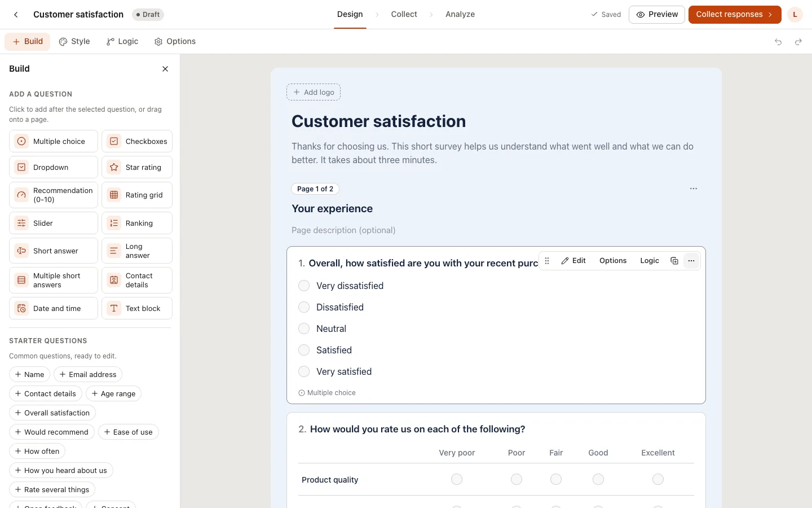Image resolution: width=812 pixels, height=508 pixels.
Task: Add a Checkboxes question
Action: pyautogui.click(x=137, y=141)
